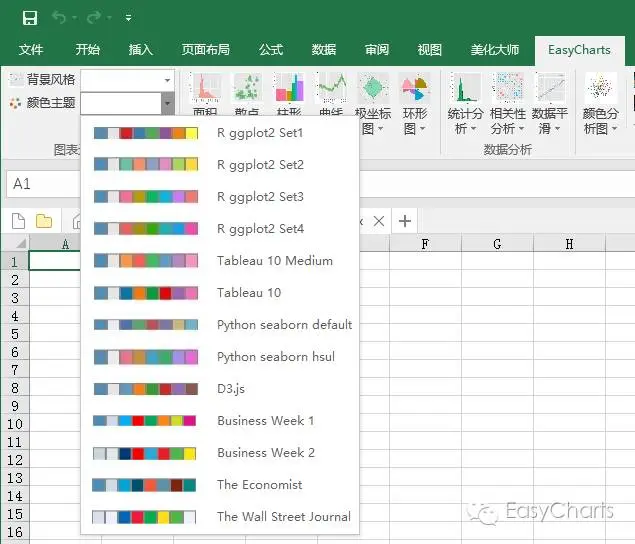Choose the Tableau 10 Medium theme
This screenshot has height=544, width=635.
click(220, 261)
